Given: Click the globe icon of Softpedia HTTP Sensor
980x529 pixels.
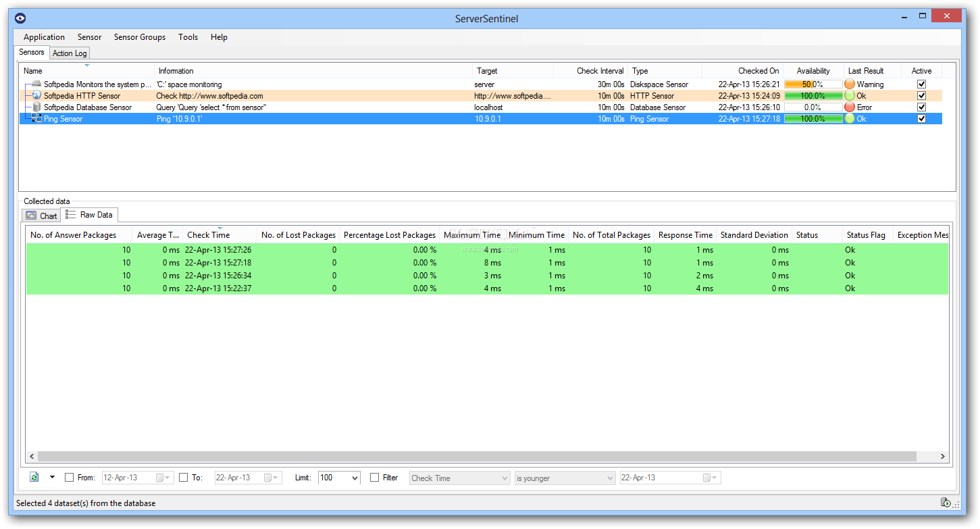Looking at the screenshot, I should [x=36, y=96].
